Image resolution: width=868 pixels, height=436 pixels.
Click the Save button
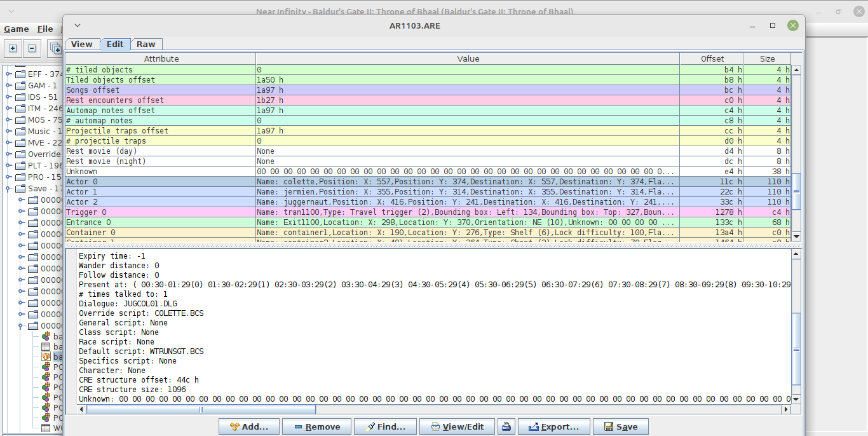click(620, 426)
